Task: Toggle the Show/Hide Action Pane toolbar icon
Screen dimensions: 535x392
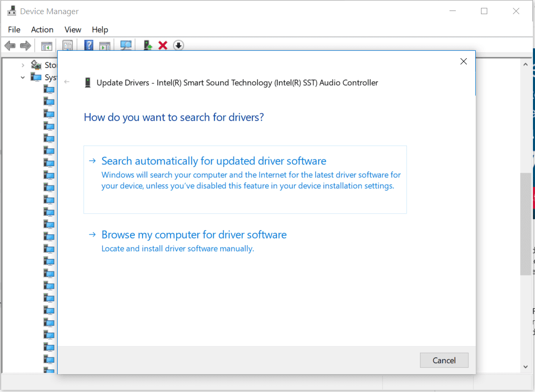Action: [105, 46]
